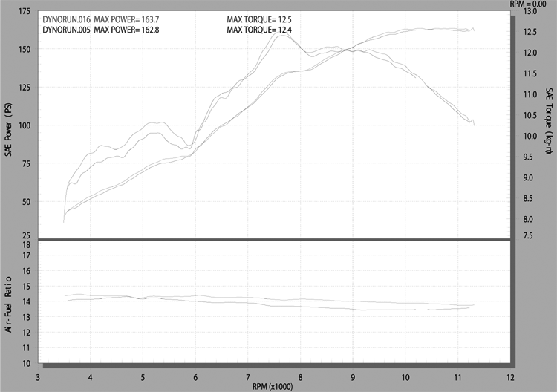Click the 14 air-fuel axis label
Screen dimensions: 557x392
27,302
